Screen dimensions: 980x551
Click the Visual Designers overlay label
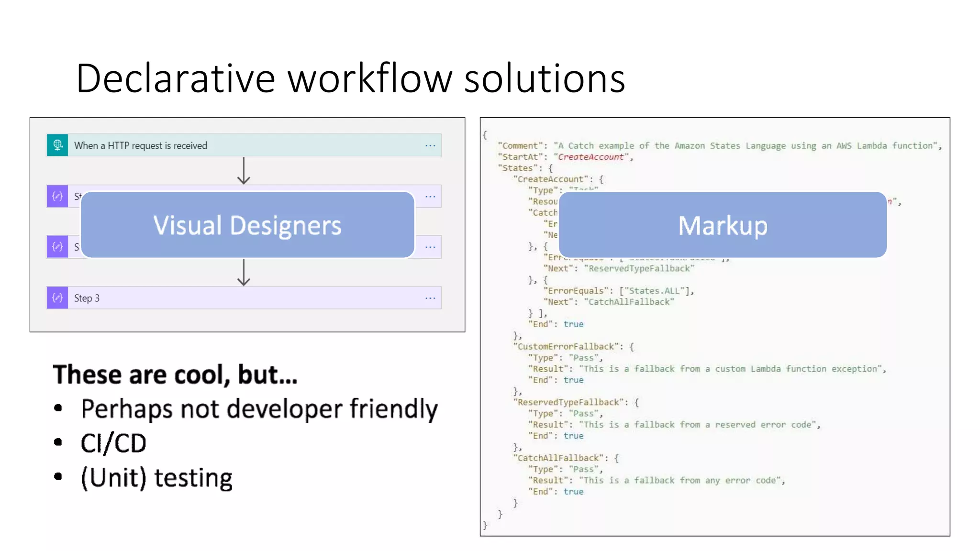coord(247,225)
